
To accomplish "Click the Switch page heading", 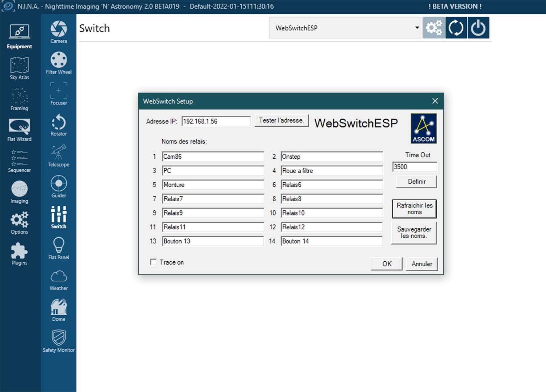I will tap(94, 28).
